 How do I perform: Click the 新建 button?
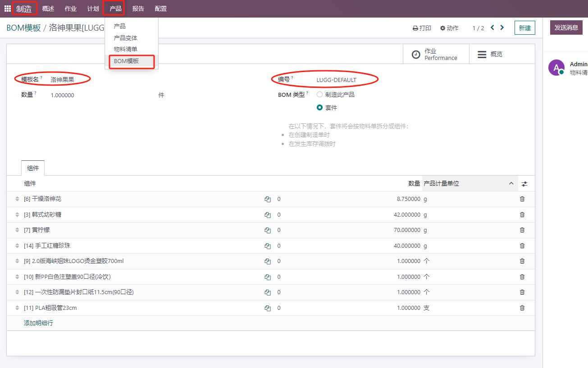pyautogui.click(x=524, y=28)
